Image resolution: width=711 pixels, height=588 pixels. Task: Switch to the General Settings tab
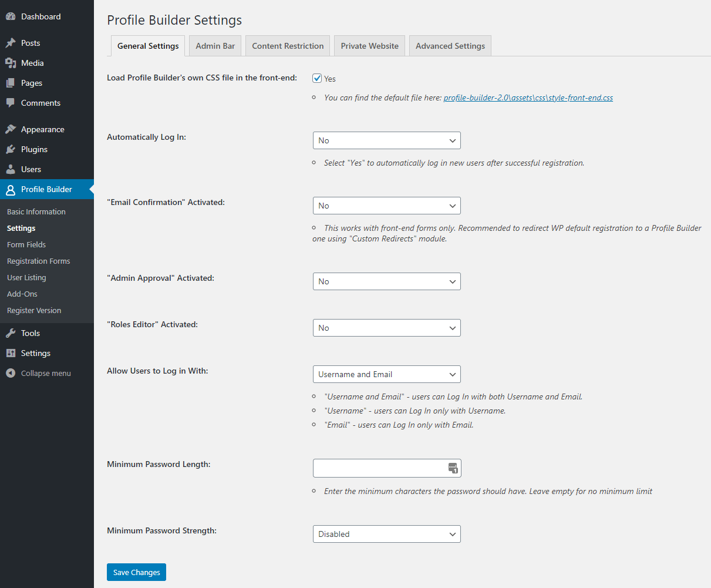click(x=148, y=46)
